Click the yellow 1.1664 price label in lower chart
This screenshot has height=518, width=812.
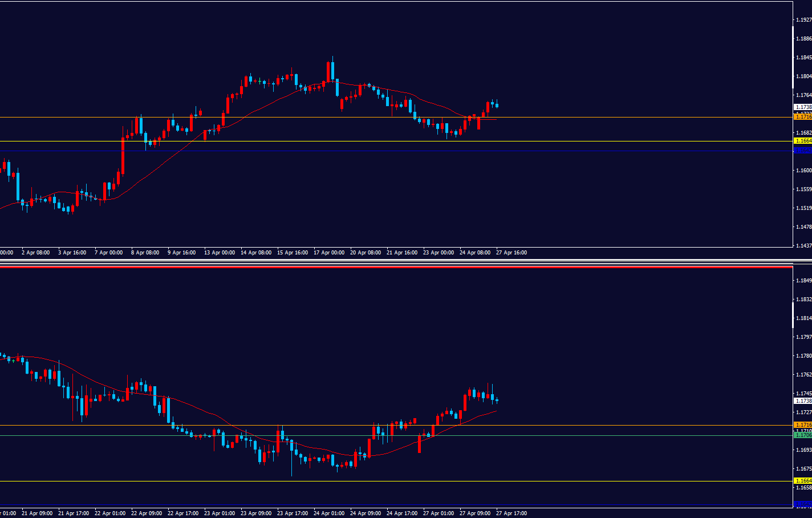point(803,481)
